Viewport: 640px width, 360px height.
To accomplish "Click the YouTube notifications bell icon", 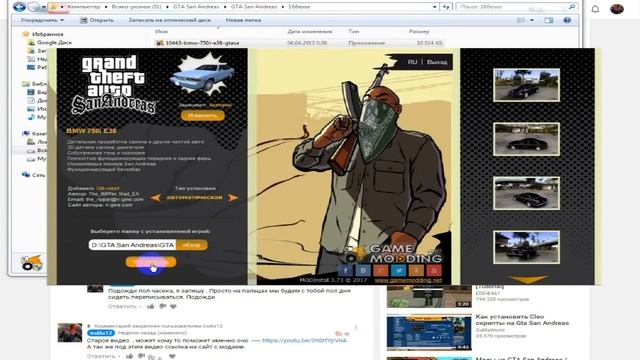I will (x=595, y=9).
